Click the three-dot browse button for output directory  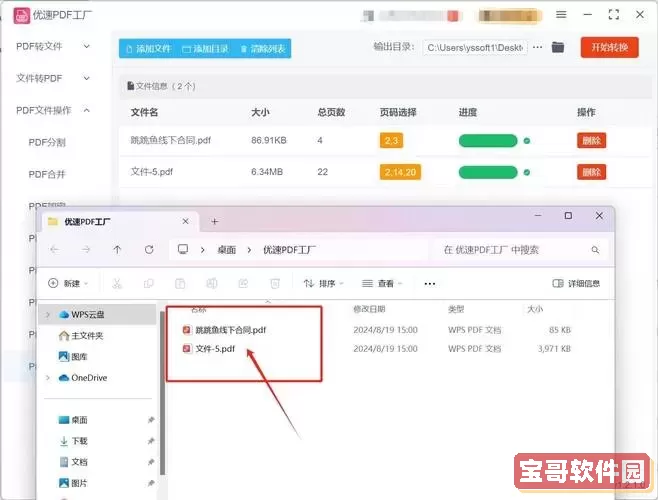click(538, 47)
